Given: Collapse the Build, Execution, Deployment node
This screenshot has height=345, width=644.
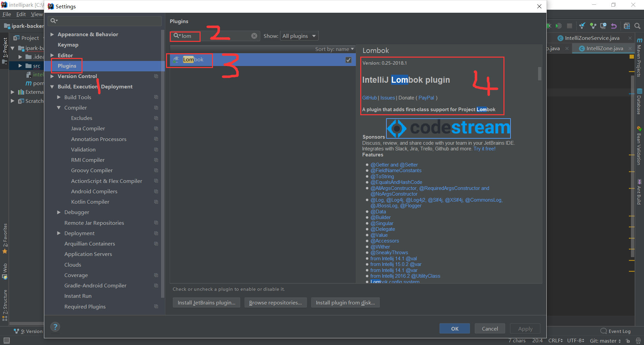Looking at the screenshot, I should (x=52, y=87).
